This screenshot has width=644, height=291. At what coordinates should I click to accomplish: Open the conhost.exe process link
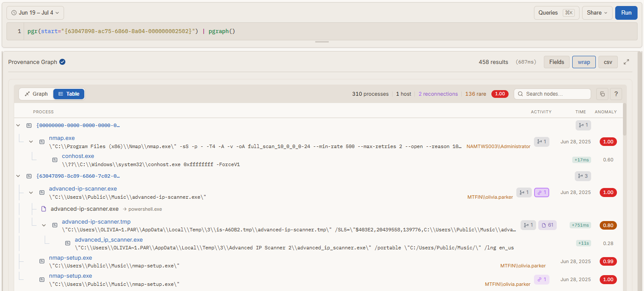78,156
